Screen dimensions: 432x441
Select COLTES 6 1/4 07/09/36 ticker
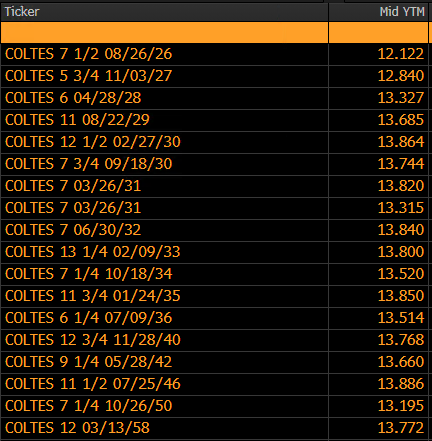coord(88,318)
